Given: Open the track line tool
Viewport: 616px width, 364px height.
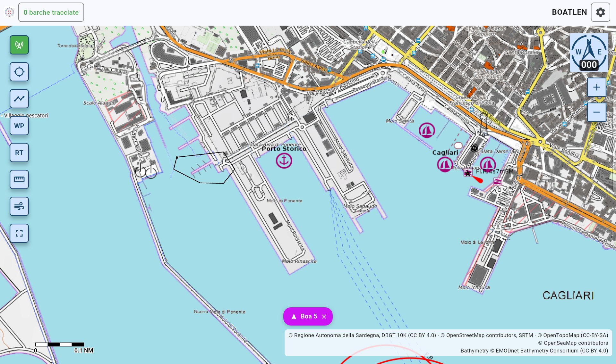Looking at the screenshot, I should coord(19,99).
